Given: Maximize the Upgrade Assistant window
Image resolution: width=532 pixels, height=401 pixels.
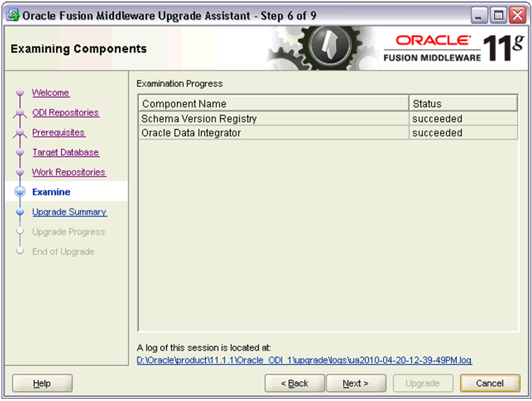Looking at the screenshot, I should tap(499, 16).
